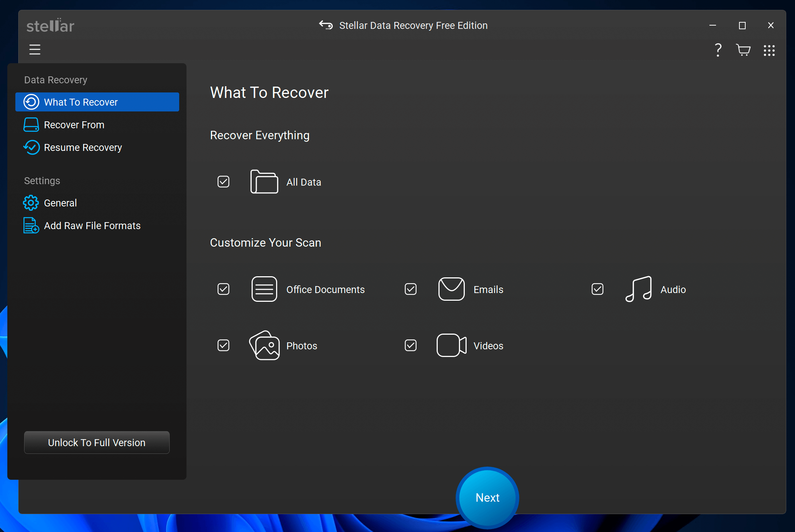Uncheck the Photos checkbox
Viewport: 795px width, 532px height.
pos(223,345)
